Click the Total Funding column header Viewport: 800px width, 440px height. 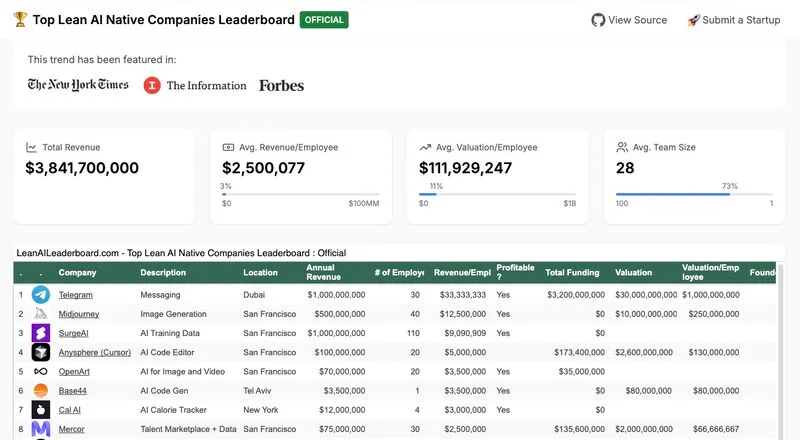[x=572, y=273]
